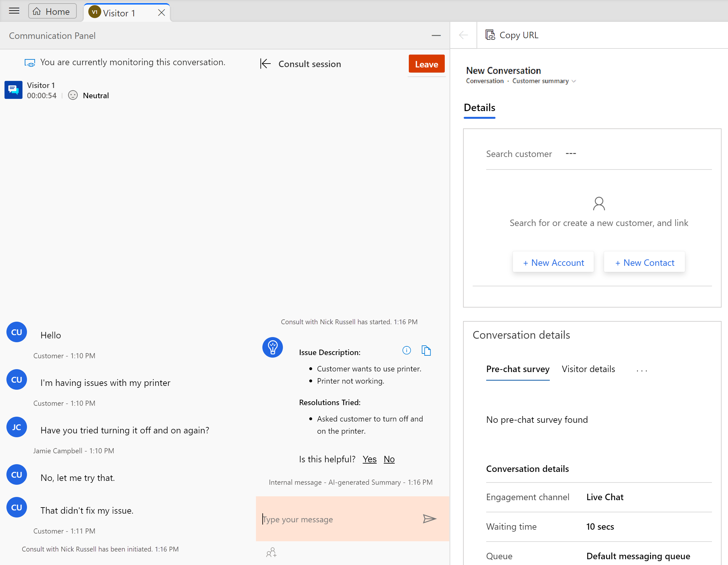Click the Leave button in consult session
The height and width of the screenshot is (565, 728).
click(x=427, y=64)
